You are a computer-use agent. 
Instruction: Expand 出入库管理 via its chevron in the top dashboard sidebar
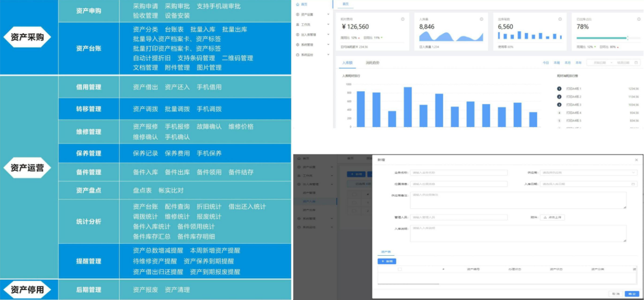(328, 35)
